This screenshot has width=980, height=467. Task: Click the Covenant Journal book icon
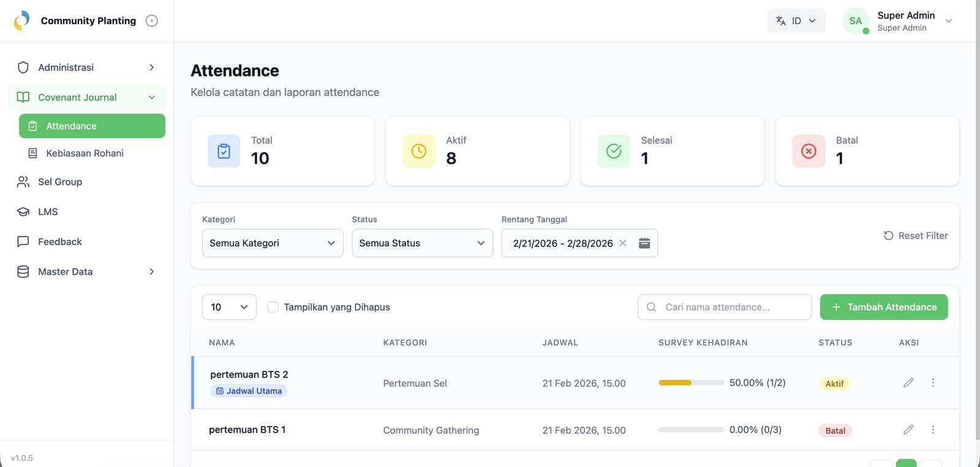tap(23, 97)
